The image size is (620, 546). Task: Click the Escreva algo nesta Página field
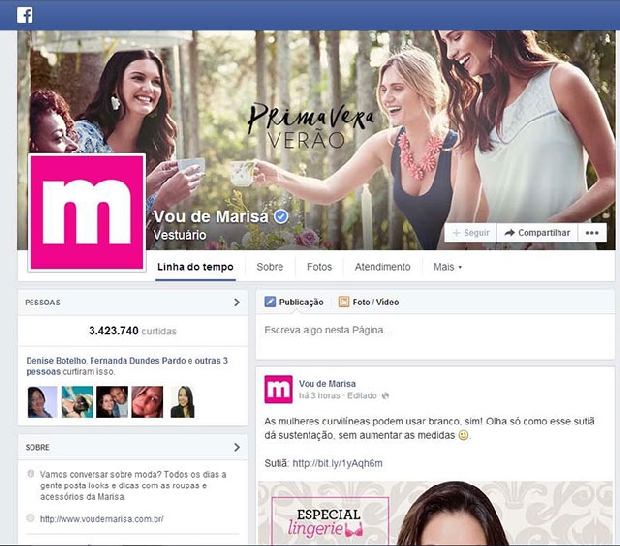click(435, 336)
